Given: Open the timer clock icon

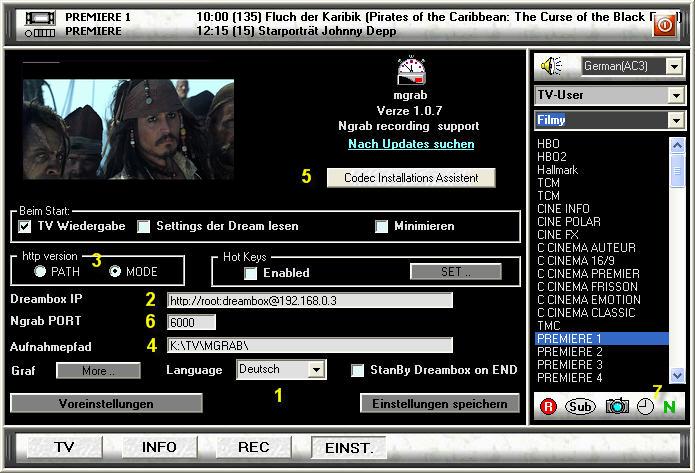Looking at the screenshot, I should point(645,406).
